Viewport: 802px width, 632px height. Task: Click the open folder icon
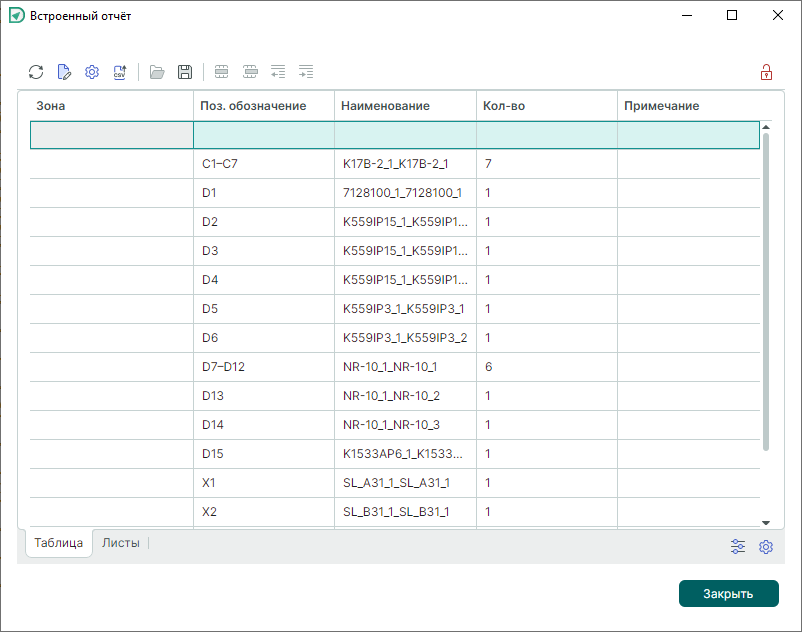(157, 72)
